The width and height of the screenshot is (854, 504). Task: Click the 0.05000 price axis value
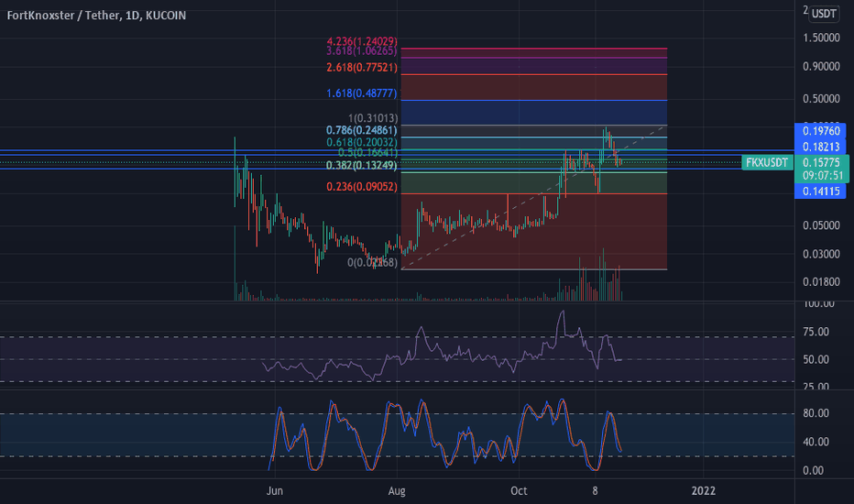tap(821, 225)
